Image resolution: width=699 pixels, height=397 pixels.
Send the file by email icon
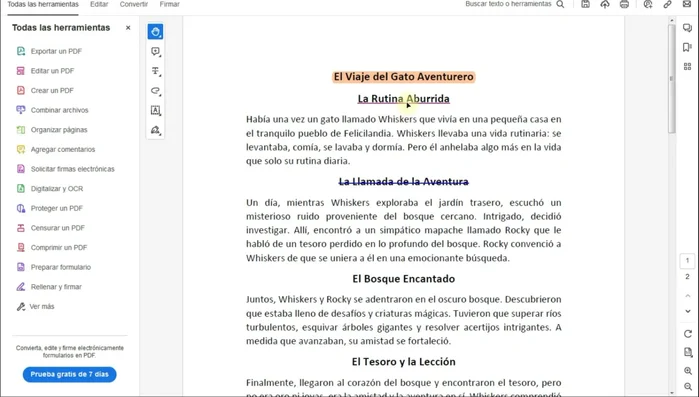[x=687, y=4]
